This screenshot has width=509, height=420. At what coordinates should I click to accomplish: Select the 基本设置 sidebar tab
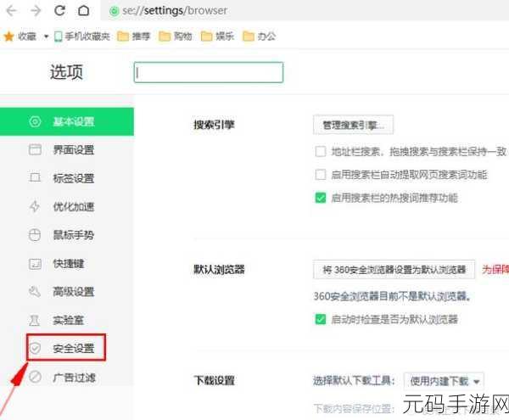point(67,121)
